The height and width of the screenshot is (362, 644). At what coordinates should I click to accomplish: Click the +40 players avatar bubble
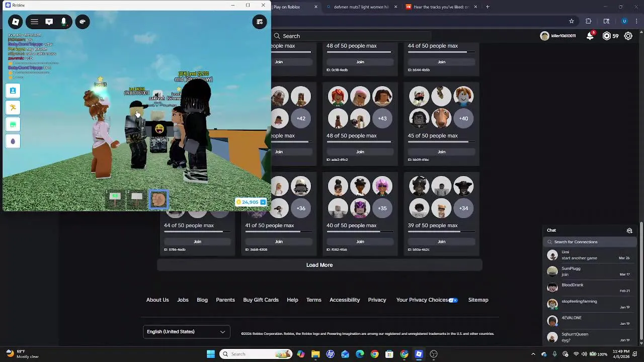[463, 119]
